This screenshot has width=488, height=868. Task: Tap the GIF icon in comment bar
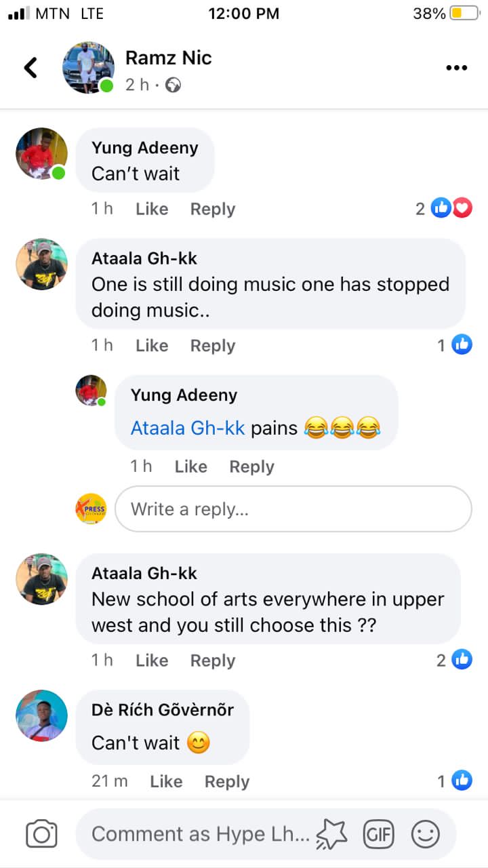tap(378, 834)
